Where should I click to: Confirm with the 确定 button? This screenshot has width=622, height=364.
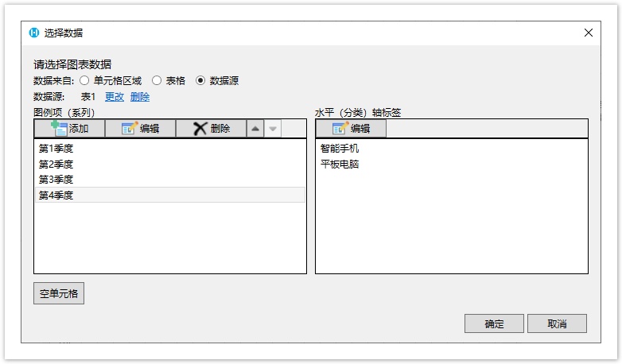coord(494,323)
